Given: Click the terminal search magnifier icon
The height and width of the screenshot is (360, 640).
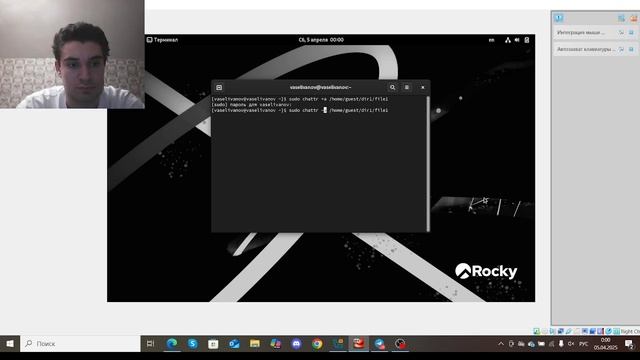Looking at the screenshot, I should point(392,87).
